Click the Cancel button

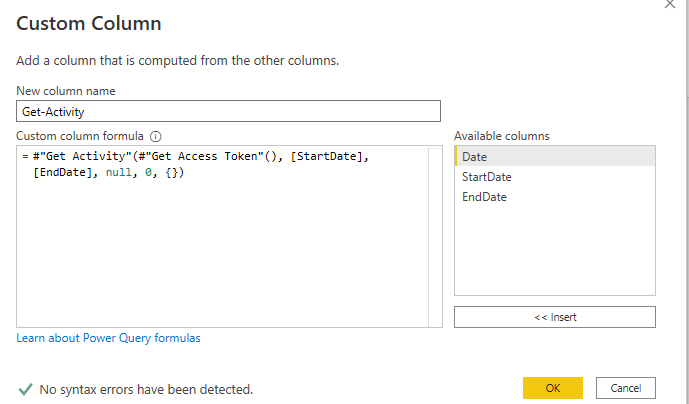click(x=626, y=388)
